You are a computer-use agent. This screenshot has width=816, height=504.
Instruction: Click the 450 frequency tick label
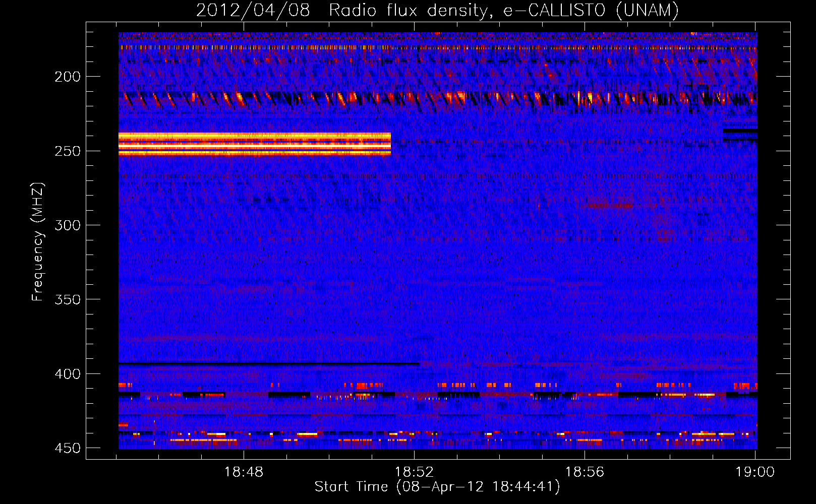(68, 448)
